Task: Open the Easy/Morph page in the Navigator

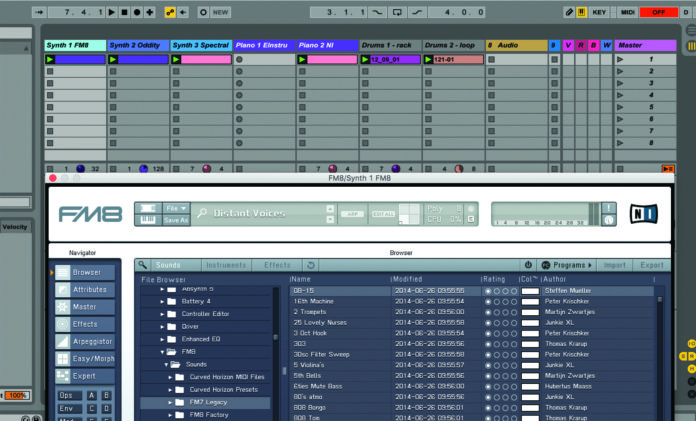Action: [x=85, y=359]
